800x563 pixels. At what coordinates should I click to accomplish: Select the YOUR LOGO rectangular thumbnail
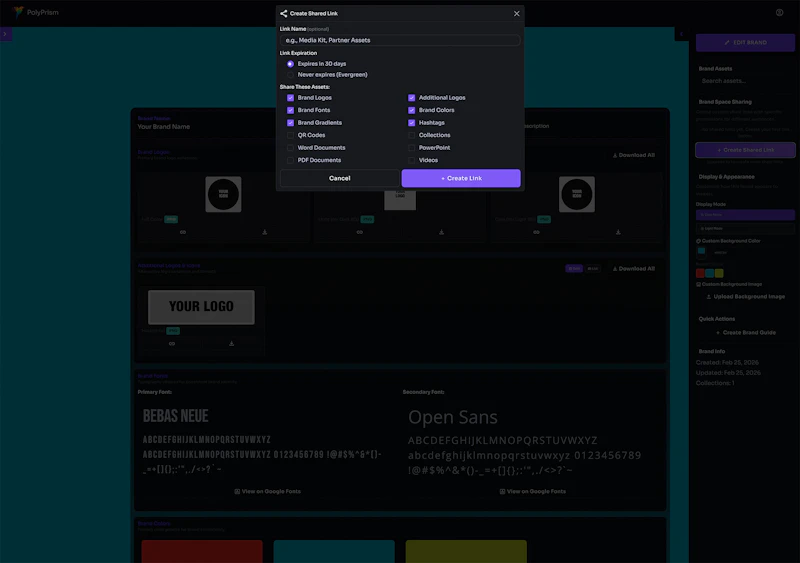coord(201,307)
